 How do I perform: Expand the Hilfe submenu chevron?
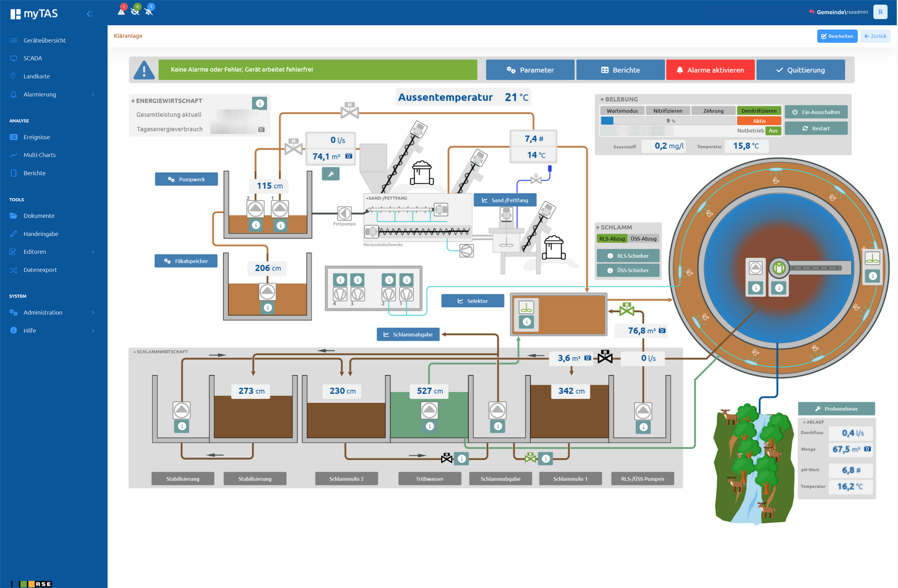click(x=93, y=330)
